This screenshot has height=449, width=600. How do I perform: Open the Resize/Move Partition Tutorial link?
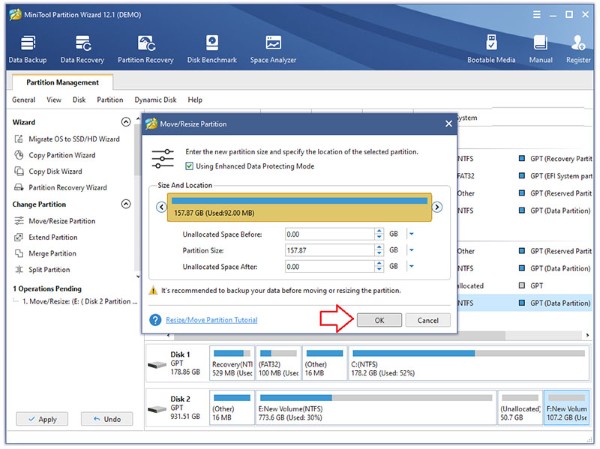point(210,320)
